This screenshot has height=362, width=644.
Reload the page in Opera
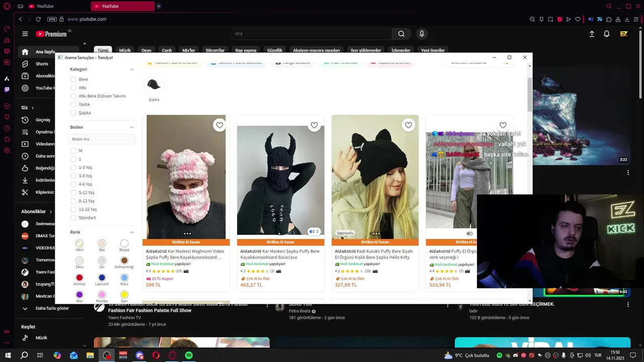tap(38, 19)
